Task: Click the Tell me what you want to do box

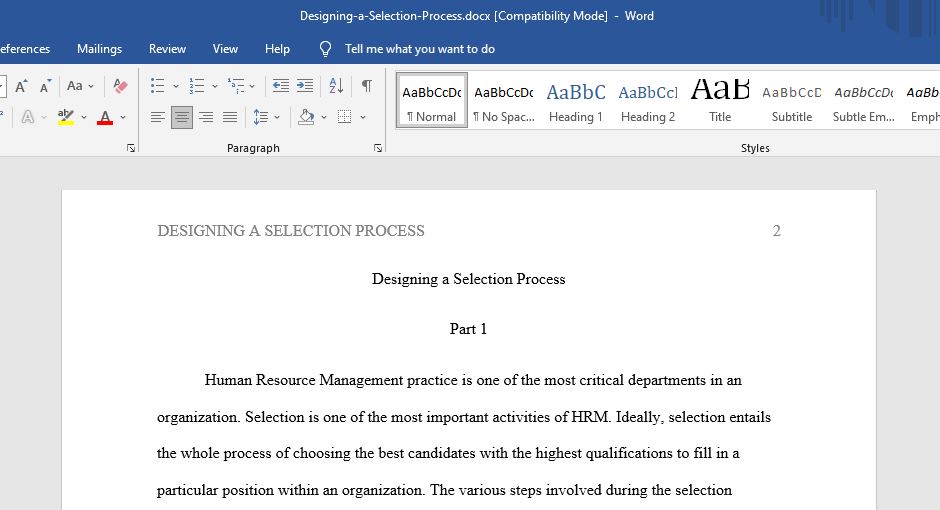Action: (x=420, y=49)
